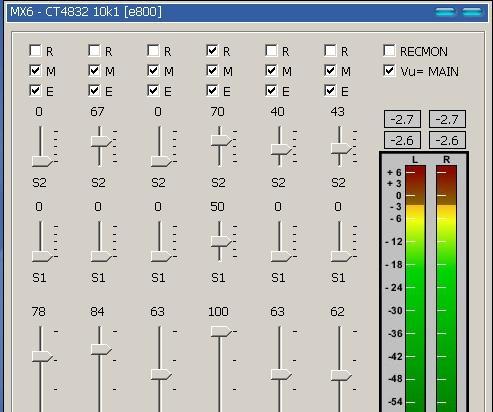493x412 pixels.
Task: Uncheck E on the sixth channel
Action: 330,90
